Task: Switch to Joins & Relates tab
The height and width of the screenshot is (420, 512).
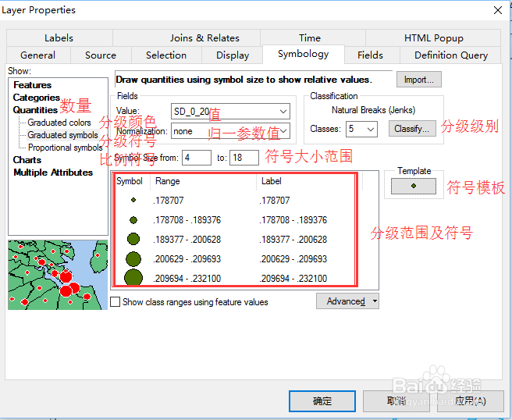Action: point(187,38)
